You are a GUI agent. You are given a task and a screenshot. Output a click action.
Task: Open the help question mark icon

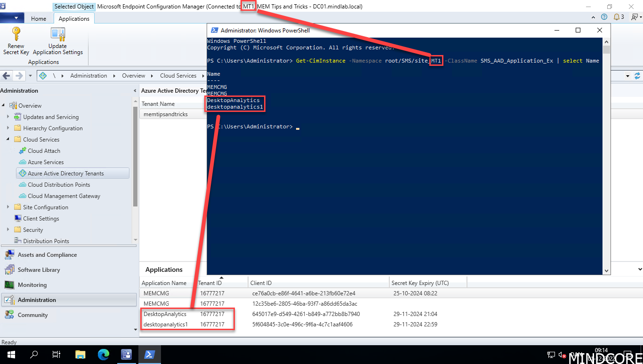coord(604,17)
